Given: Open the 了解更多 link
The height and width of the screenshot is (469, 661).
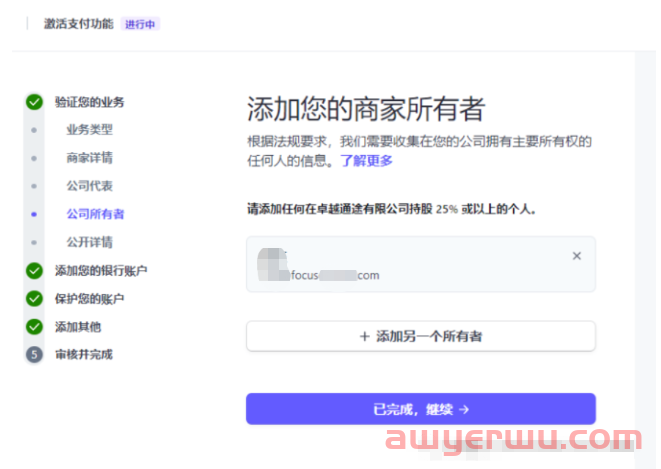Looking at the screenshot, I should coord(366,160).
